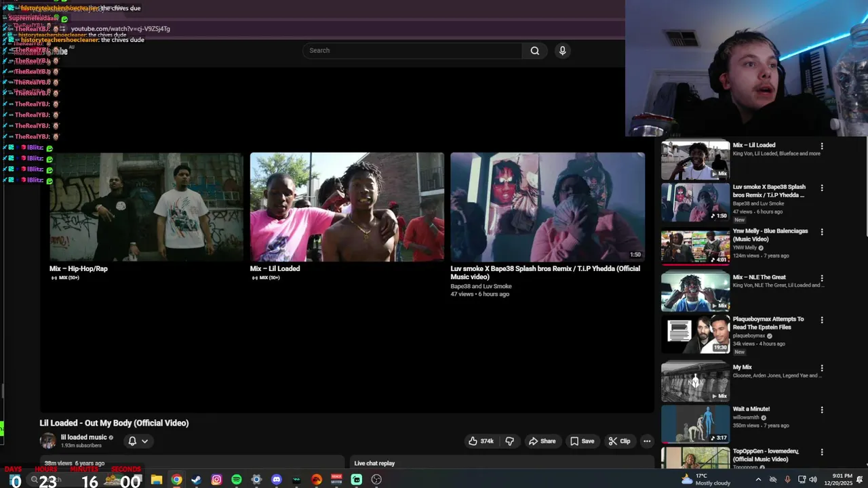
Task: Play the Mix – Hip-Hop/Rap end-screen thumbnail
Action: (146, 207)
